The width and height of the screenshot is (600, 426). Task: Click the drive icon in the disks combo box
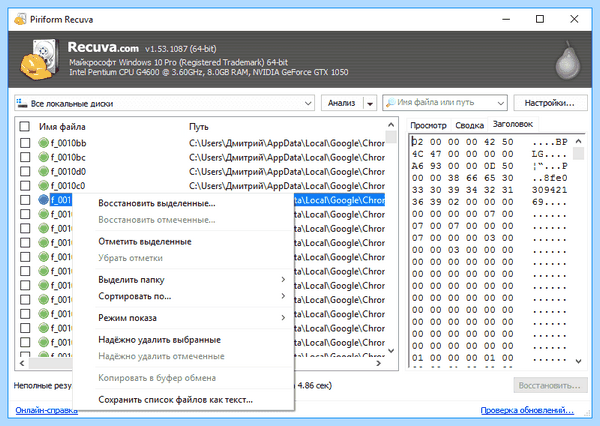coord(22,103)
